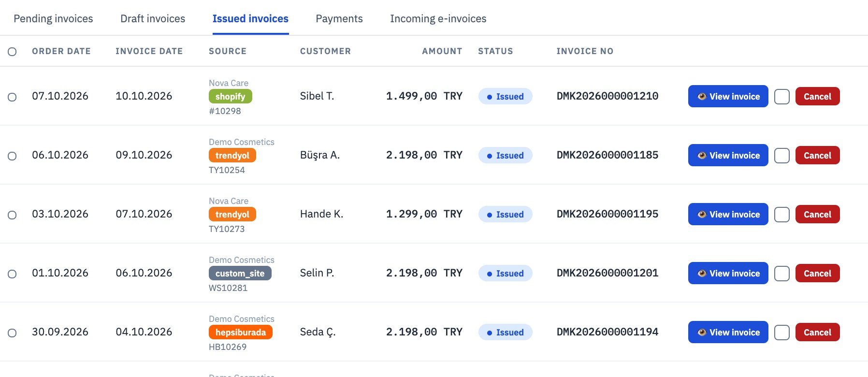Click the hepsiburada source badge
Viewport: 868px width, 377px height.
(x=240, y=332)
